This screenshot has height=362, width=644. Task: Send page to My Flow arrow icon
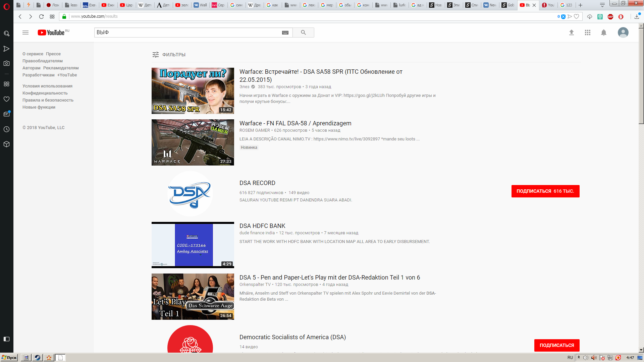click(570, 16)
